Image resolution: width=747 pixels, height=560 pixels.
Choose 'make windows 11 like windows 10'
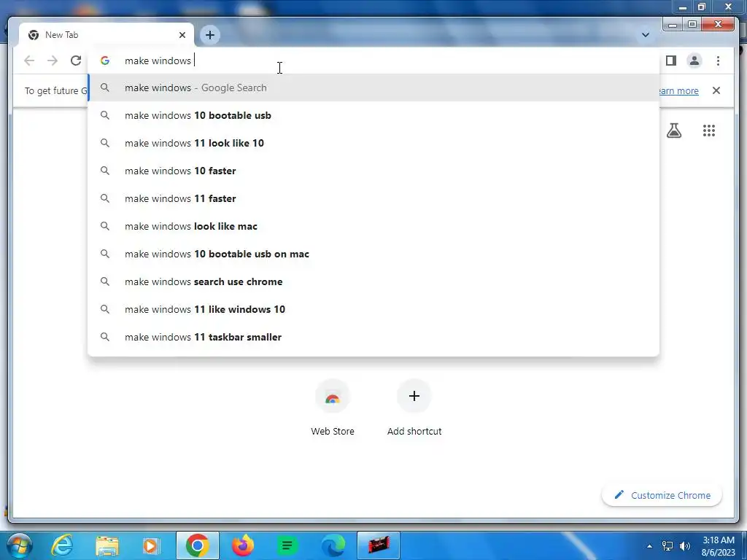pyautogui.click(x=374, y=309)
